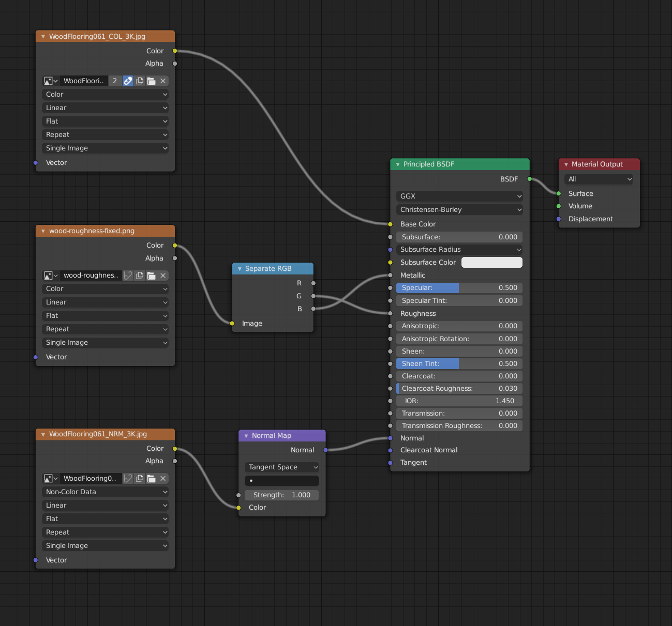Image resolution: width=672 pixels, height=626 pixels.
Task: Click new image copy icon in COL node
Action: 140,81
